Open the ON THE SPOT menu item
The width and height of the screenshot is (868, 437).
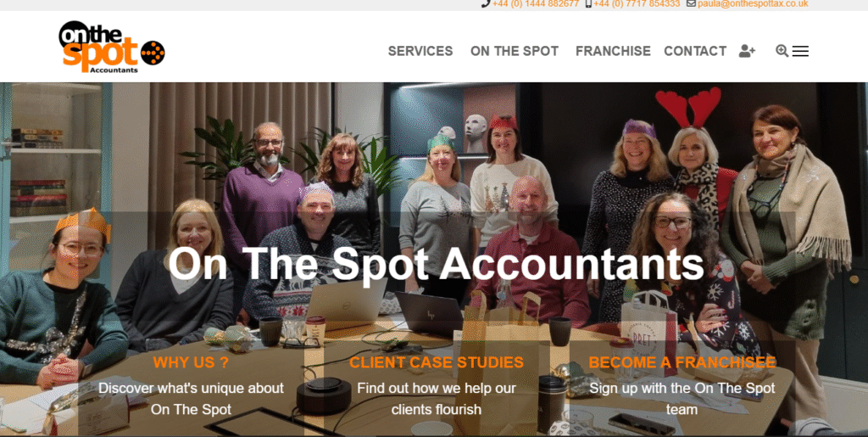pos(515,51)
